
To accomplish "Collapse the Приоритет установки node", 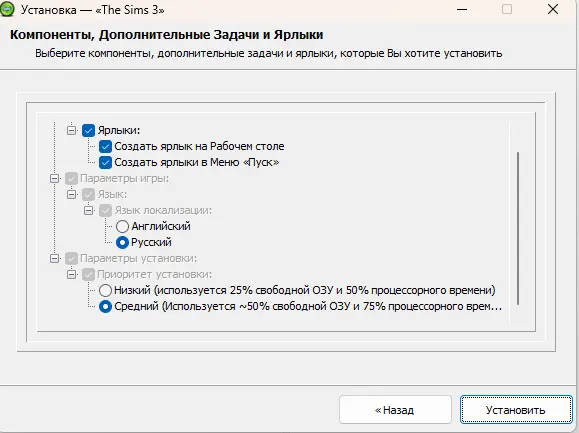I will coord(72,274).
